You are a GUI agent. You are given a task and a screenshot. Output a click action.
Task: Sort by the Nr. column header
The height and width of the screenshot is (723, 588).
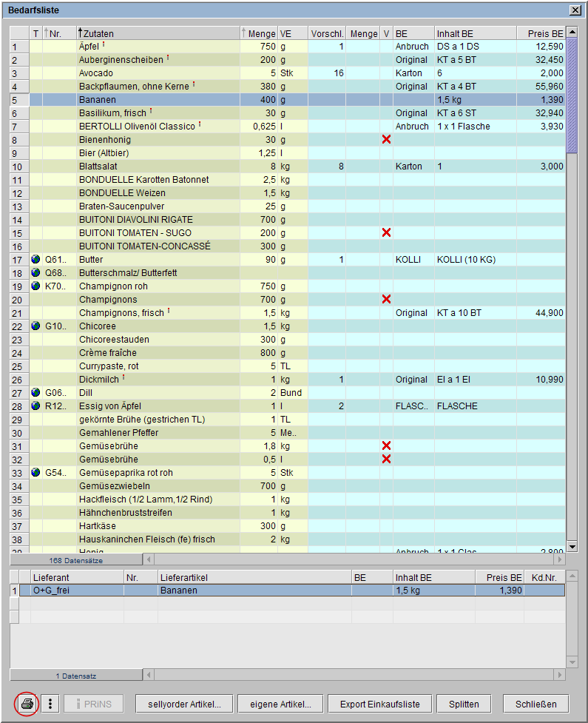point(59,33)
